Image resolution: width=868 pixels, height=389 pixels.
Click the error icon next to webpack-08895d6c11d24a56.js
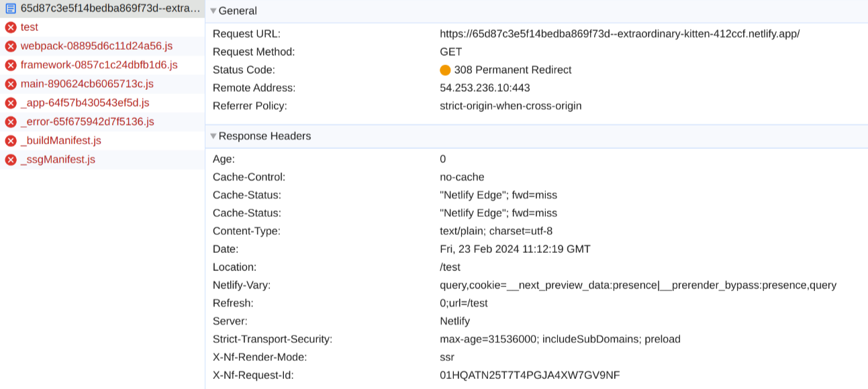(x=11, y=46)
